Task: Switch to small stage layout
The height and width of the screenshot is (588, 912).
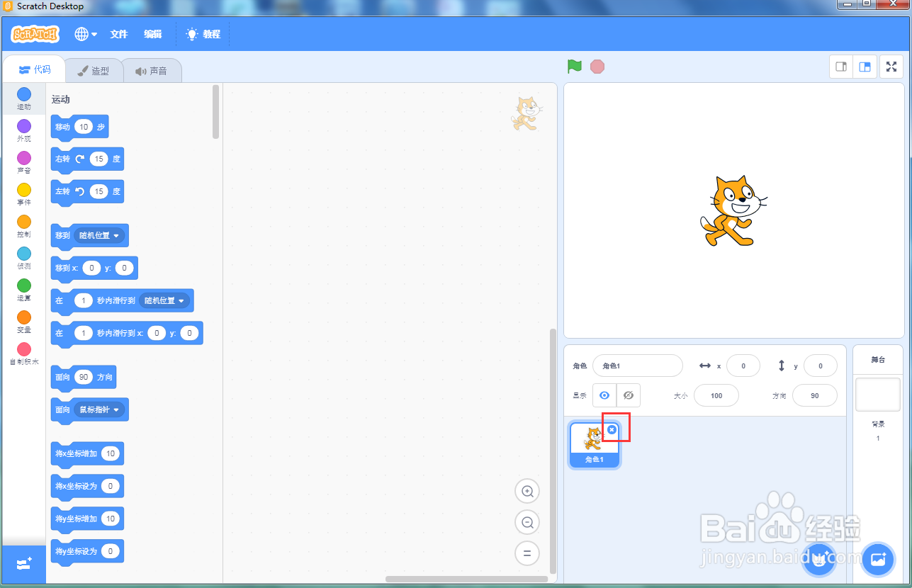Action: 841,67
